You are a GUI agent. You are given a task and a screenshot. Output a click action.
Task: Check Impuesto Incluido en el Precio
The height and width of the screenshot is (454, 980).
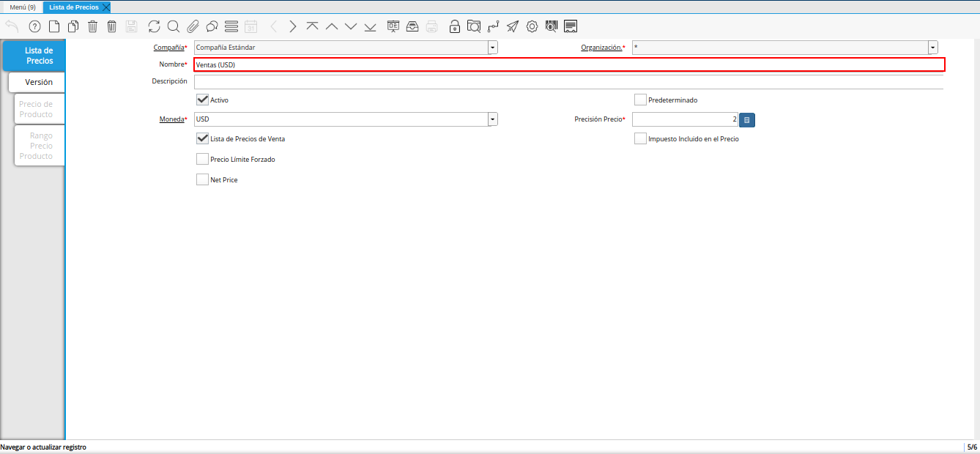[x=640, y=138]
